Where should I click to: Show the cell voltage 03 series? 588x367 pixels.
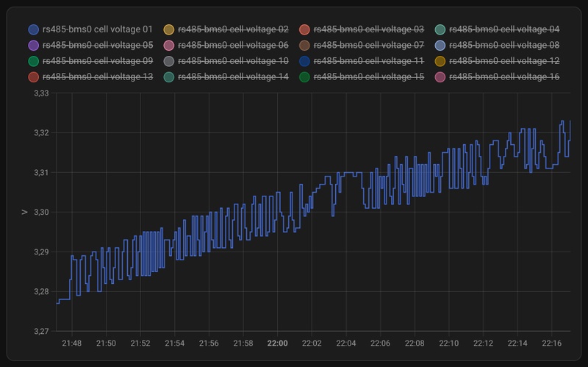click(x=362, y=29)
